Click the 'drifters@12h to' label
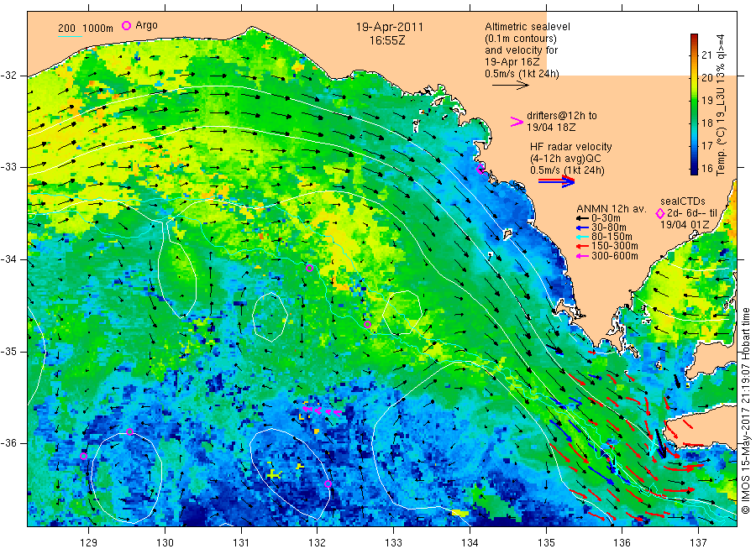Screen dimensions: 756x554 tap(562, 116)
